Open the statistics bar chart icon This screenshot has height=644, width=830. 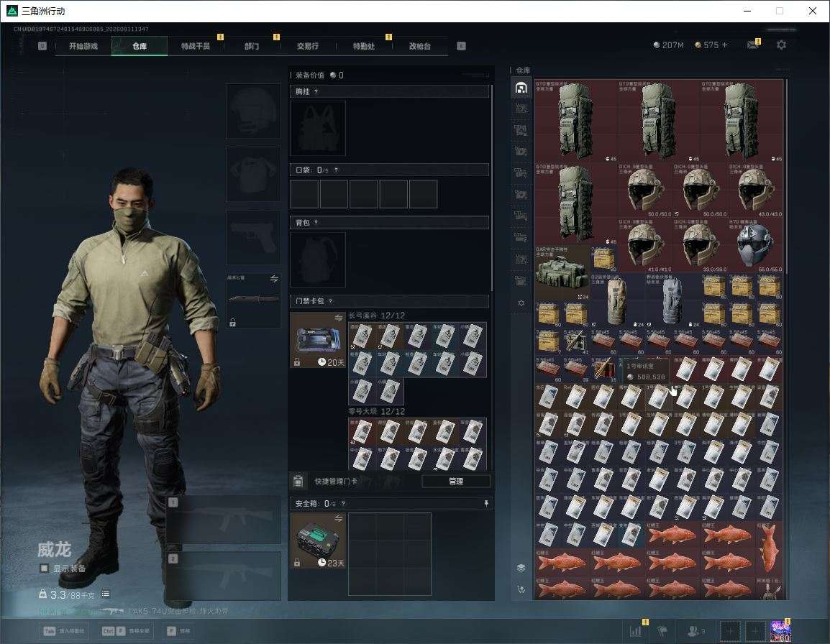[636, 630]
